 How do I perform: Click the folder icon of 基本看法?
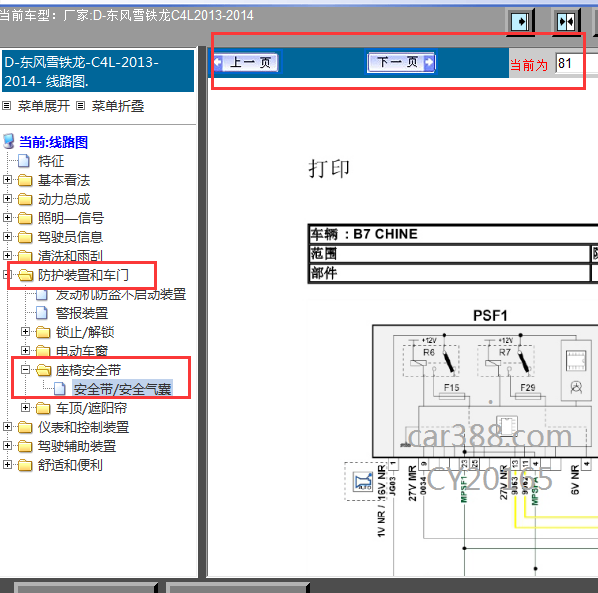coord(25,180)
